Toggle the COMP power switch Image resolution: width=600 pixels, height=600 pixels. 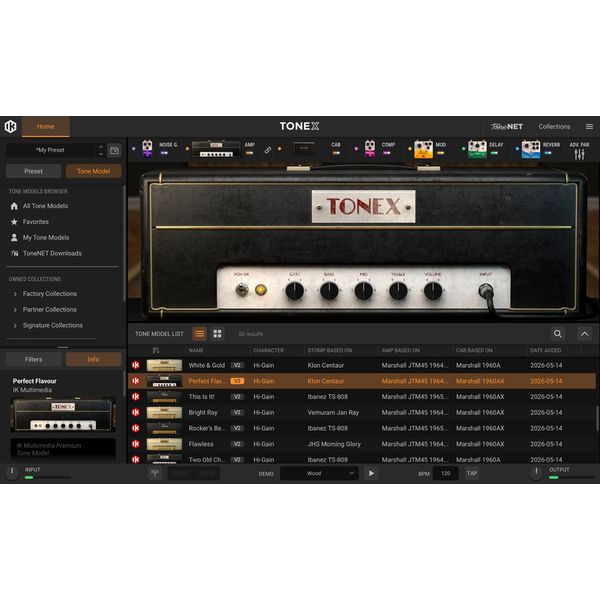pyautogui.click(x=387, y=153)
